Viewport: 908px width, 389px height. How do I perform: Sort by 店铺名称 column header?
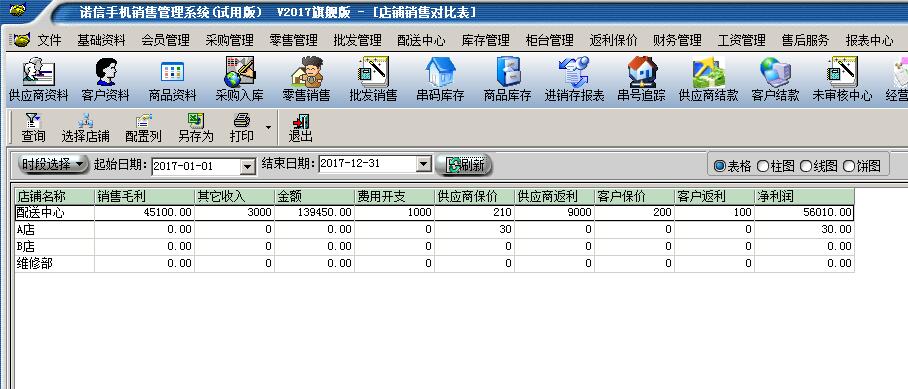54,196
